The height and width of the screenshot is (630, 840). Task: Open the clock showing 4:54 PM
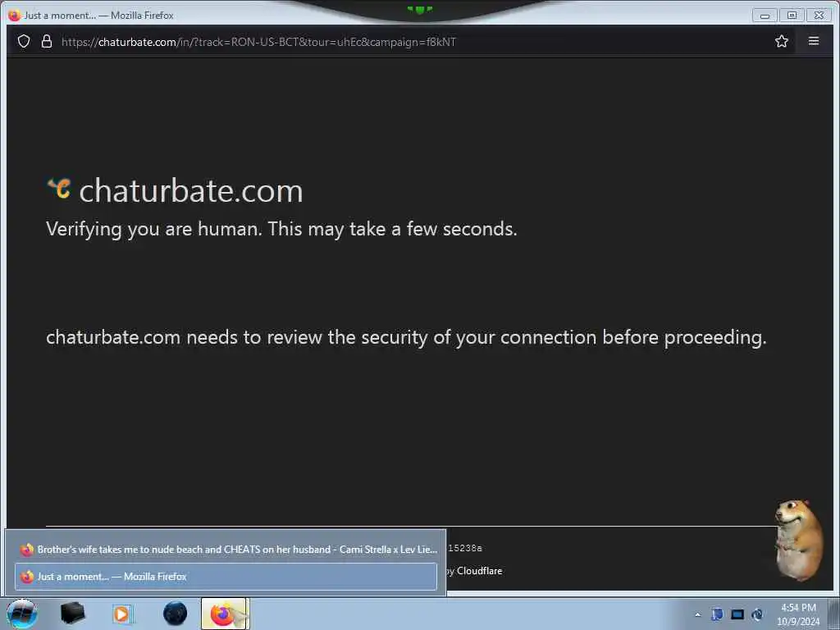[798, 614]
